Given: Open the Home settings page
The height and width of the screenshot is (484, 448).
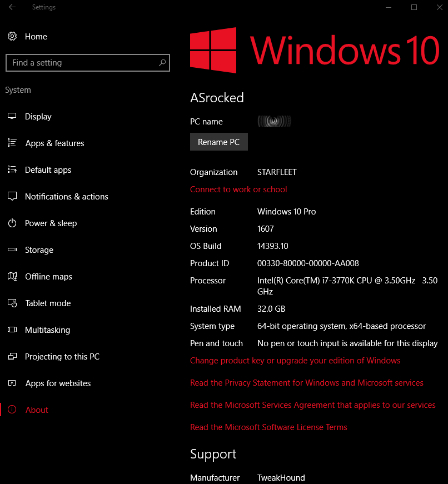Looking at the screenshot, I should pyautogui.click(x=36, y=37).
